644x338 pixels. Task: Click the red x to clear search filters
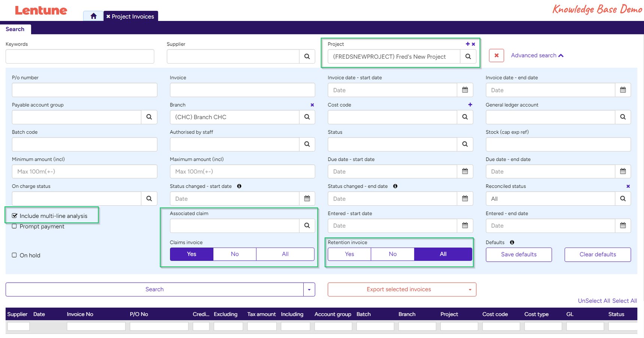(496, 55)
